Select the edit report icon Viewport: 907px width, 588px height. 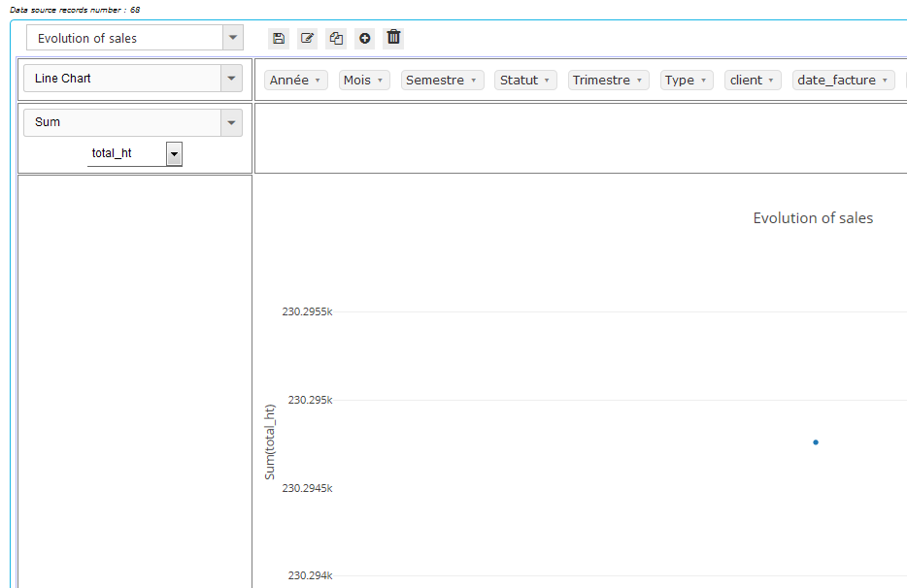(308, 38)
